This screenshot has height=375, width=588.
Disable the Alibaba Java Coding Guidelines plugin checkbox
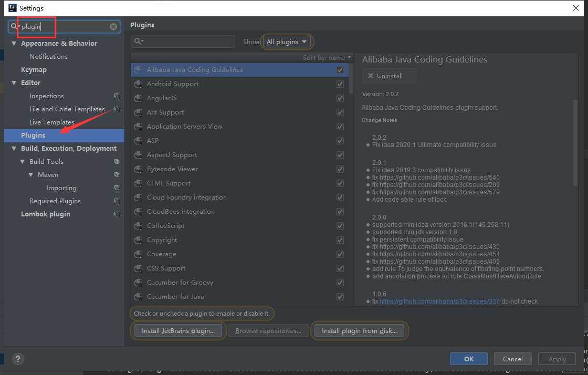coord(340,70)
